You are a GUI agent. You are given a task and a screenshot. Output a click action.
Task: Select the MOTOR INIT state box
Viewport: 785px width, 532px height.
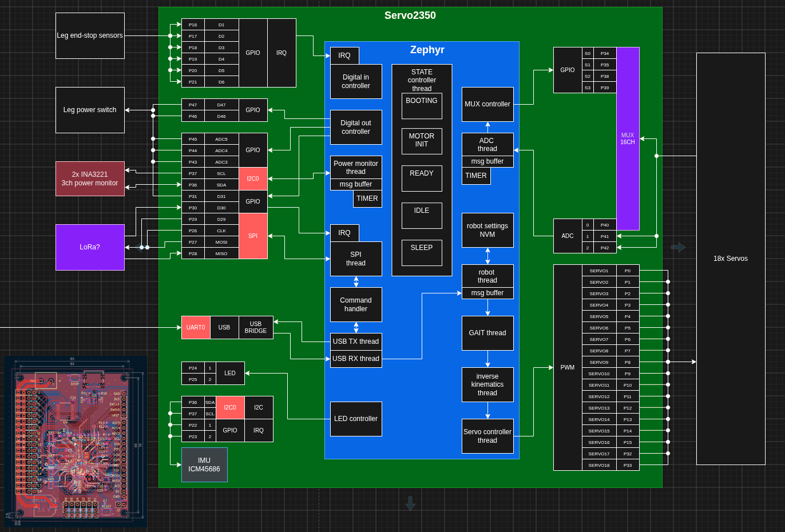click(422, 141)
